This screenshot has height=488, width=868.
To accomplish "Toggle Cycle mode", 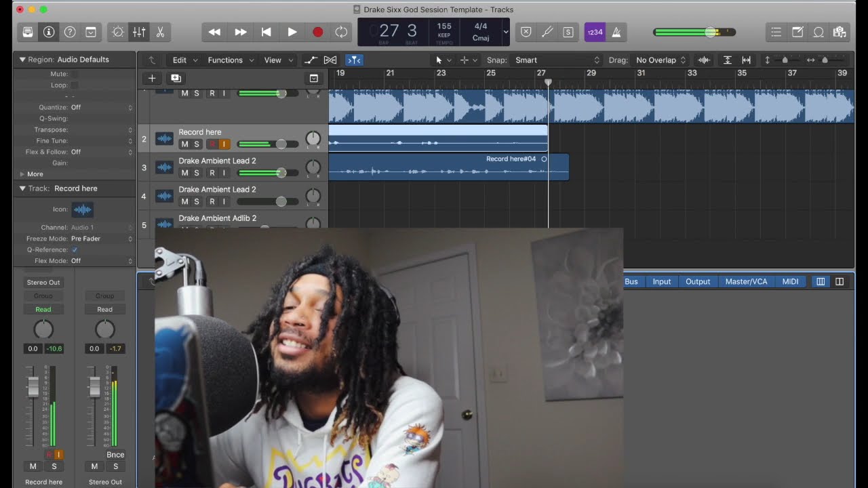I will (341, 32).
